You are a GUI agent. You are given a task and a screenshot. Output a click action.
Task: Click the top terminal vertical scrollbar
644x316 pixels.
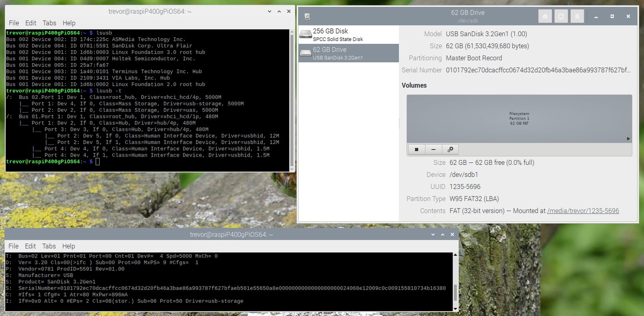(292, 100)
